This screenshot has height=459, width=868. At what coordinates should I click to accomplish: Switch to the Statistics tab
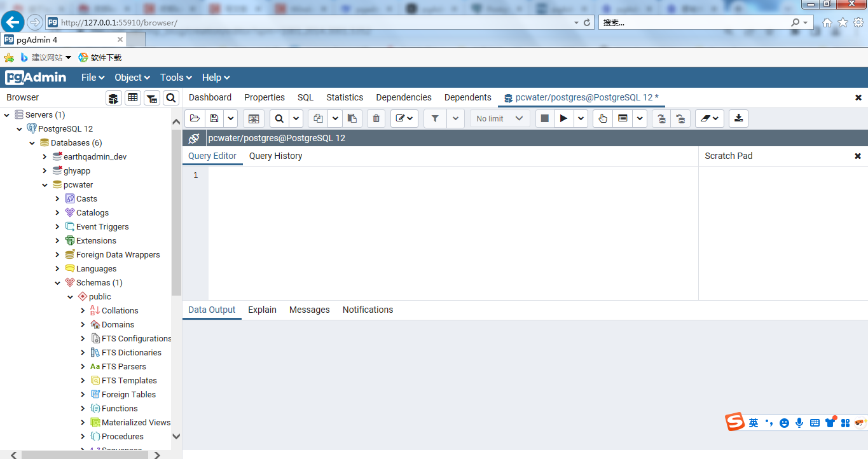345,97
